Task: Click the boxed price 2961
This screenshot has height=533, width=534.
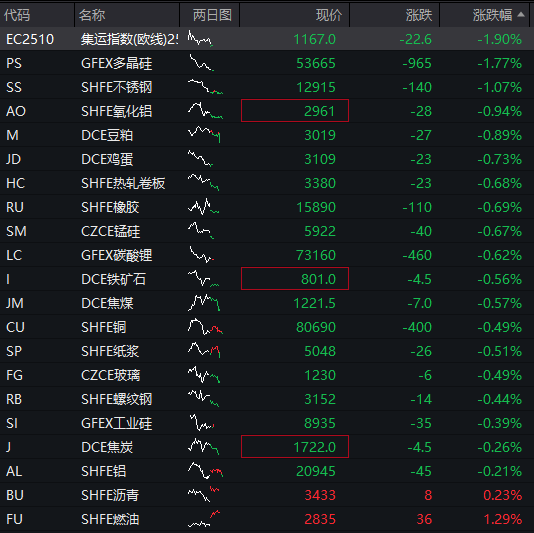Action: (x=295, y=111)
